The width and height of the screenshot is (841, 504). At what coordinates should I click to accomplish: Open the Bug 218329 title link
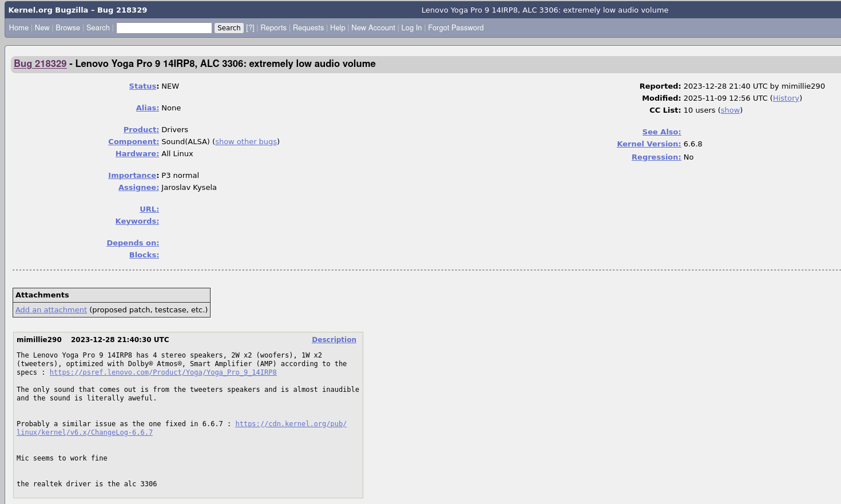[x=40, y=64]
